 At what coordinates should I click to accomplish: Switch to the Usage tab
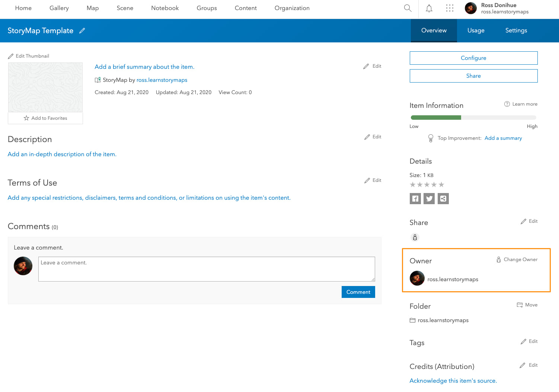[x=476, y=30]
